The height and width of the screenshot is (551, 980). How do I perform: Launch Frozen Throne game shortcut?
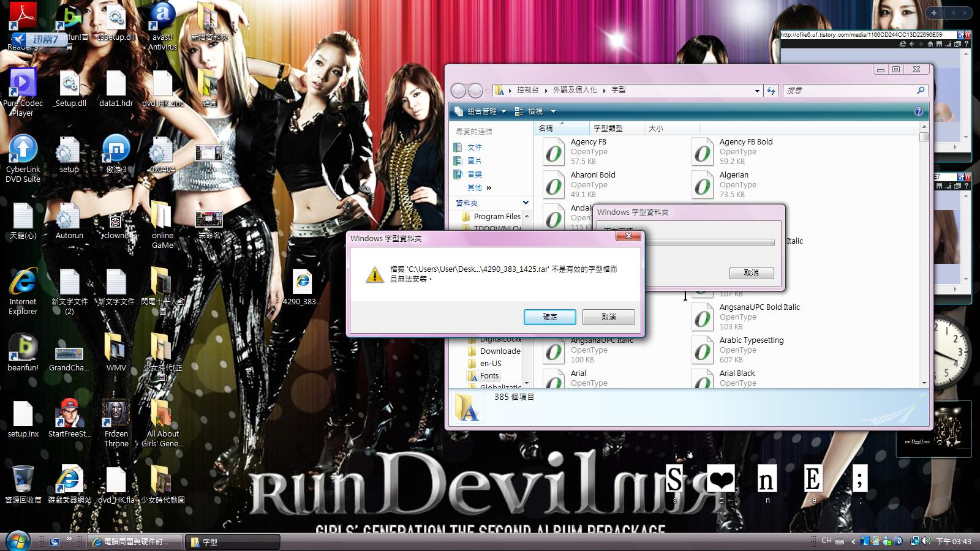click(x=116, y=424)
